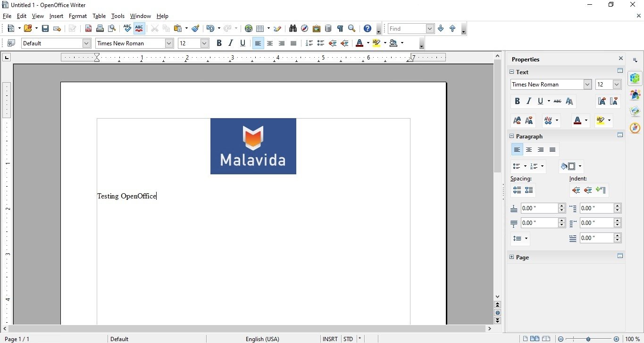Screen dimensions: 644x343
Task: Toggle Underline in the formatting toolbar
Action: tap(243, 43)
